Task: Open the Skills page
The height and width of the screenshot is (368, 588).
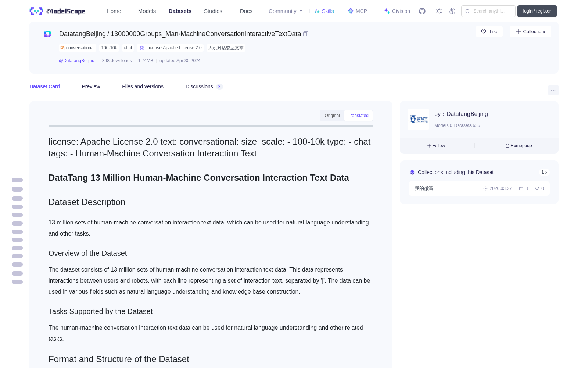Action: (x=324, y=11)
